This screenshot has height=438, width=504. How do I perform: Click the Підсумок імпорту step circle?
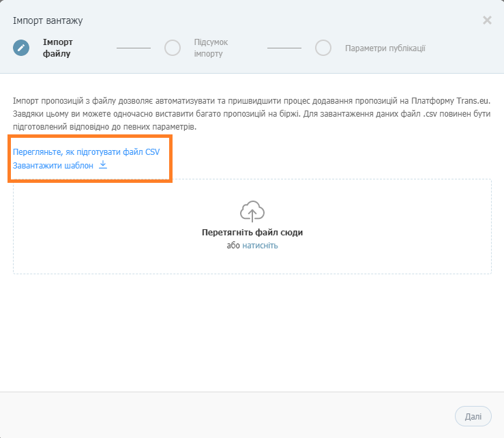click(x=173, y=48)
